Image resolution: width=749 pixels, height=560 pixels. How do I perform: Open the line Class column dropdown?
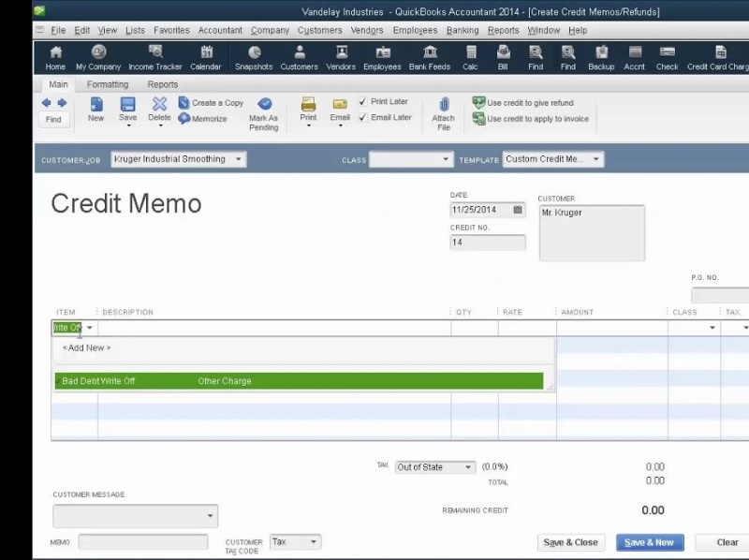coord(712,328)
